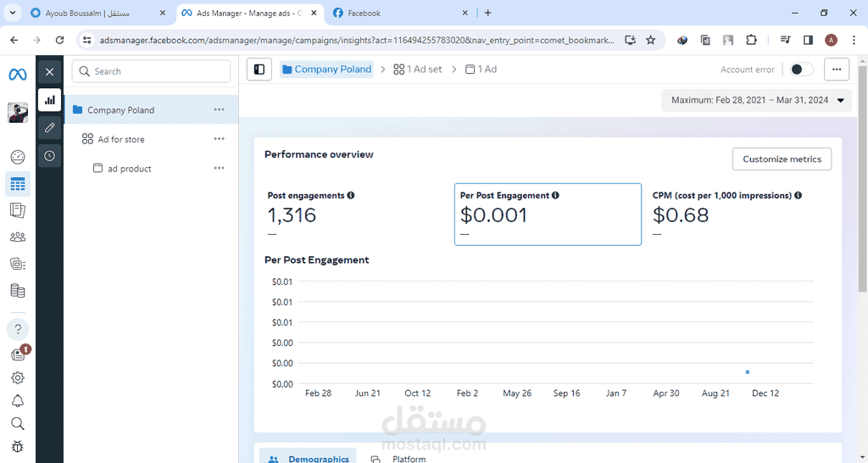The image size is (868, 463).
Task: Open the Maximum date range dropdown
Action: tap(757, 100)
